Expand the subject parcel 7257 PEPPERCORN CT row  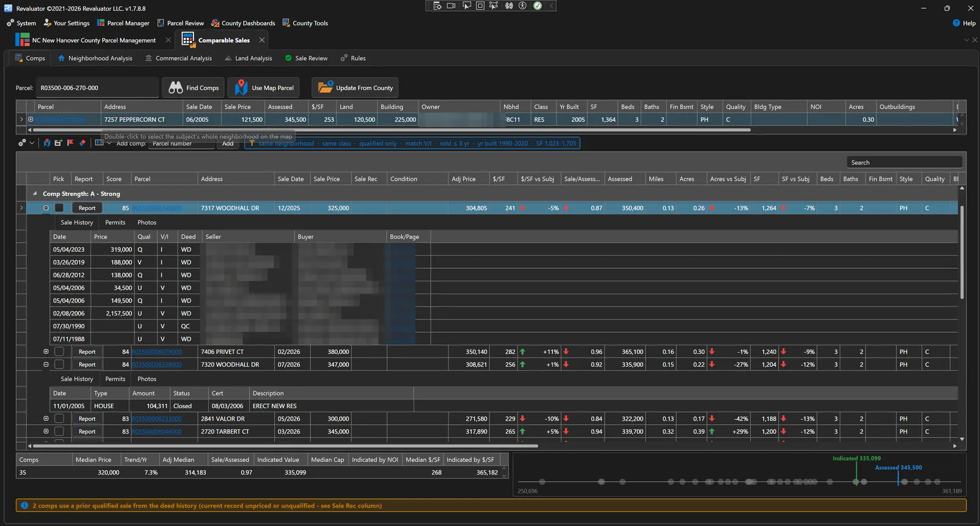click(x=31, y=119)
